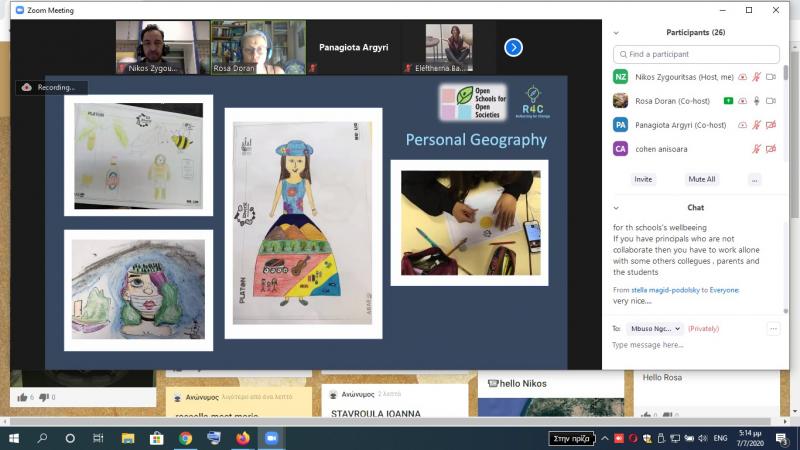Open the chat recipient dropdown
This screenshot has width=800, height=450.
point(655,328)
